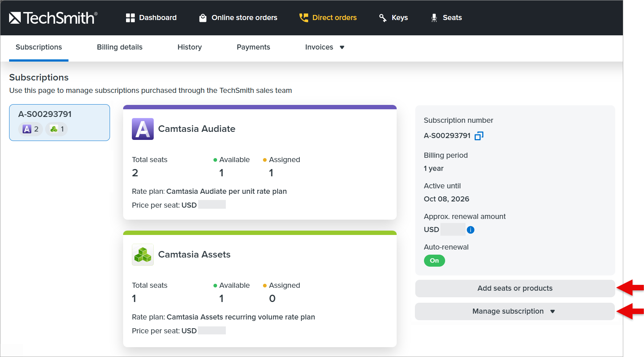Click the TechSmith logo
The image size is (644, 357).
pos(53,17)
